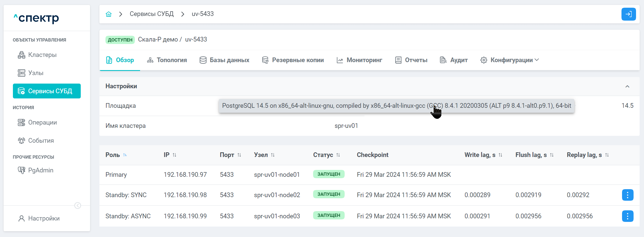
Task: Open Операции history section
Action: [x=42, y=122]
